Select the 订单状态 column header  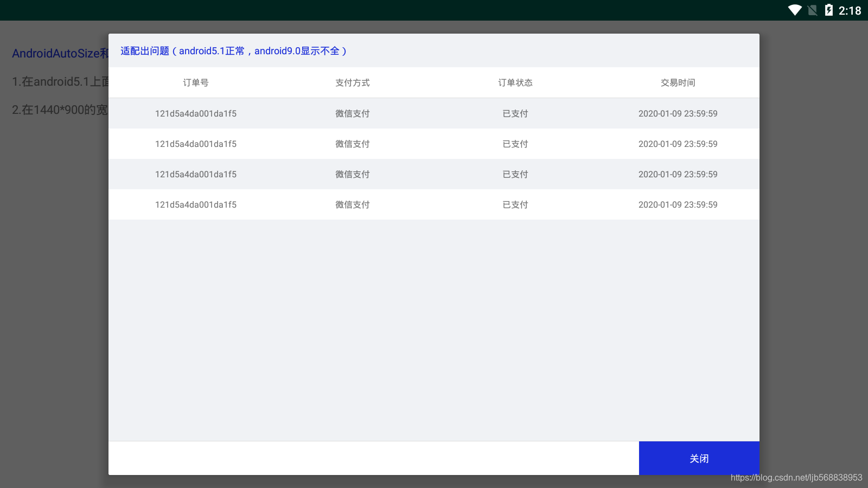click(x=515, y=82)
